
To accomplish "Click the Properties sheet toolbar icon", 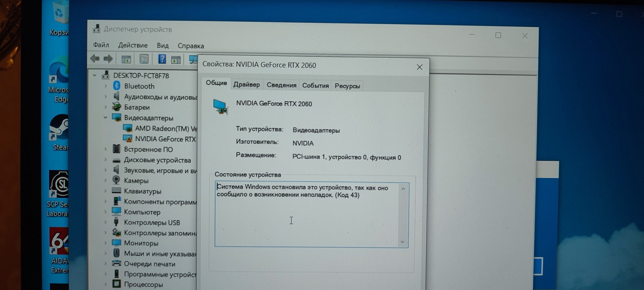I will (144, 59).
